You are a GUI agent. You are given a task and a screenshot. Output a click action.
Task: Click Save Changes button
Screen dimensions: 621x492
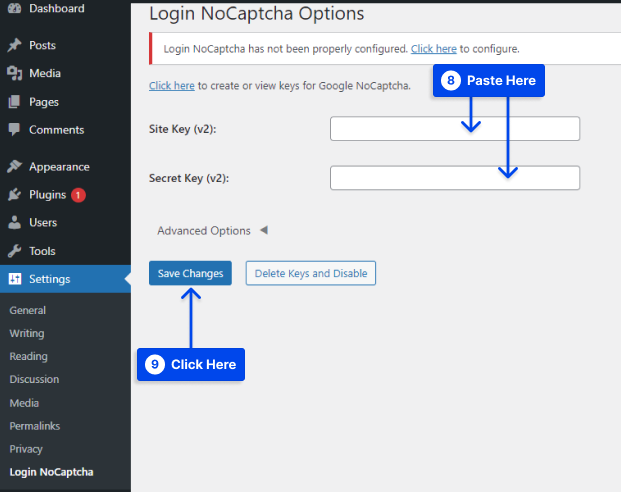[190, 273]
